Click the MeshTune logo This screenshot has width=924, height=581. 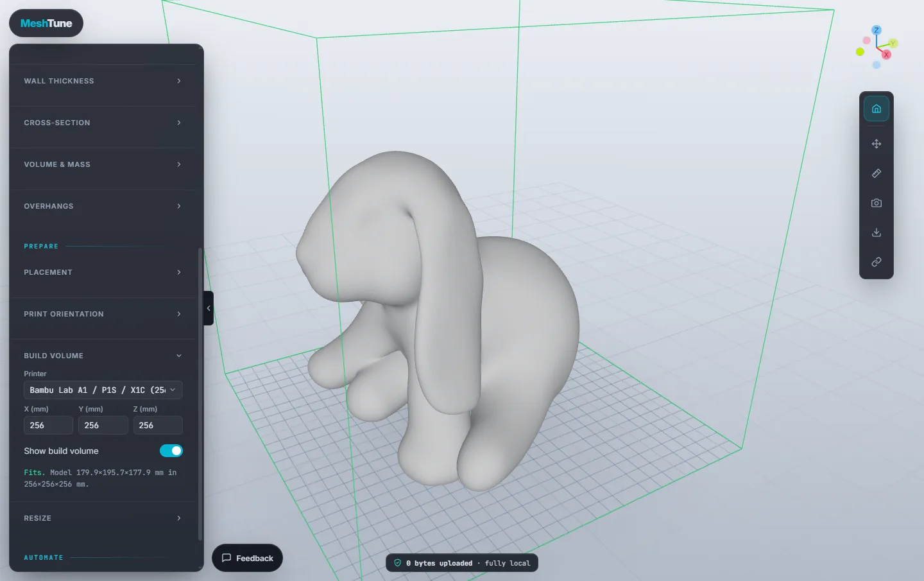point(46,23)
